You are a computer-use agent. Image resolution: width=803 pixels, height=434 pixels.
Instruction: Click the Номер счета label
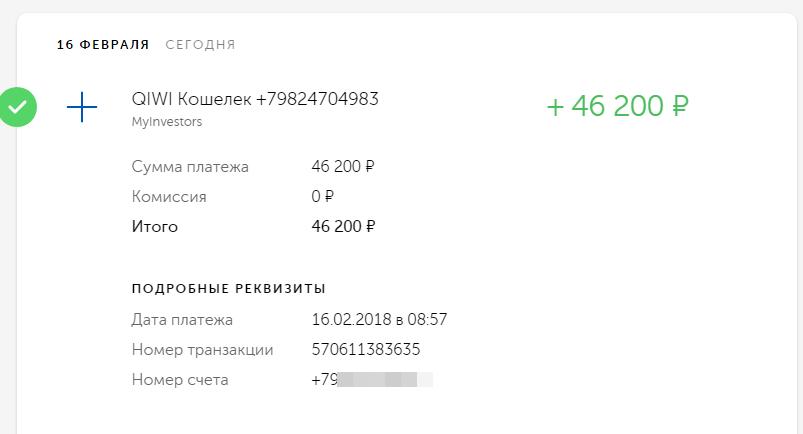click(x=180, y=380)
